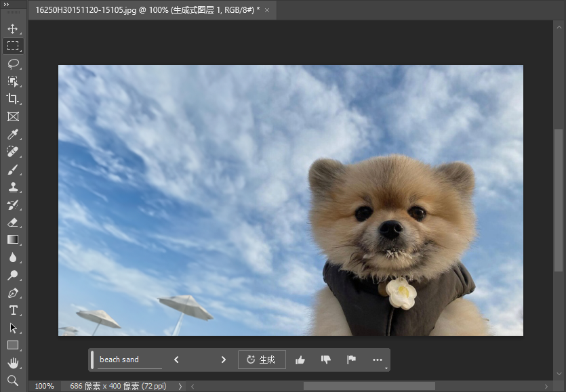Select the Pen tool
566x392 pixels.
pos(13,293)
